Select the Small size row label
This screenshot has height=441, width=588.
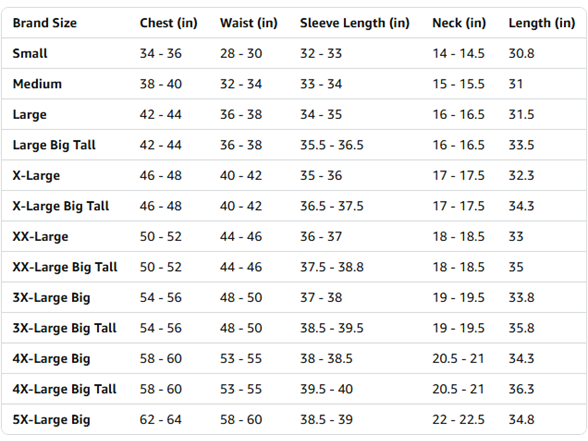30,53
